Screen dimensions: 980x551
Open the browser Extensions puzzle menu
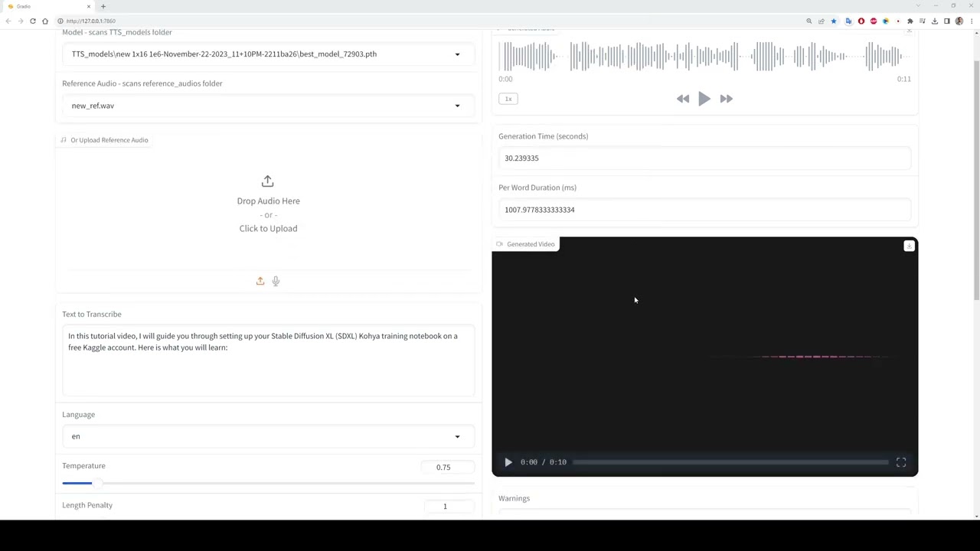tap(910, 21)
